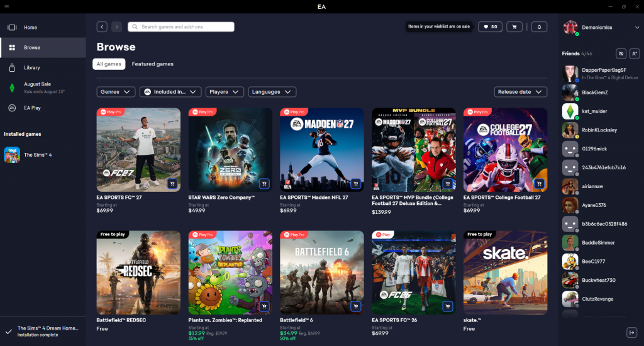The height and width of the screenshot is (346, 644).
Task: Add STAR WARS Zero Company to cart
Action: 264,184
